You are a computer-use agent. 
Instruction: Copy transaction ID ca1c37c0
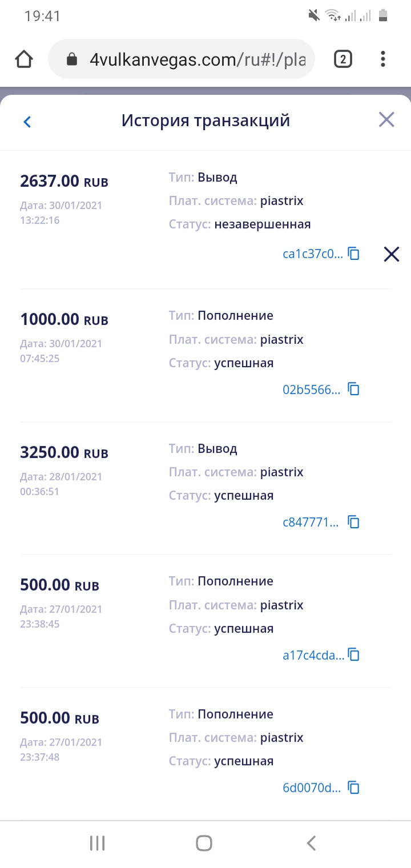pyautogui.click(x=354, y=254)
